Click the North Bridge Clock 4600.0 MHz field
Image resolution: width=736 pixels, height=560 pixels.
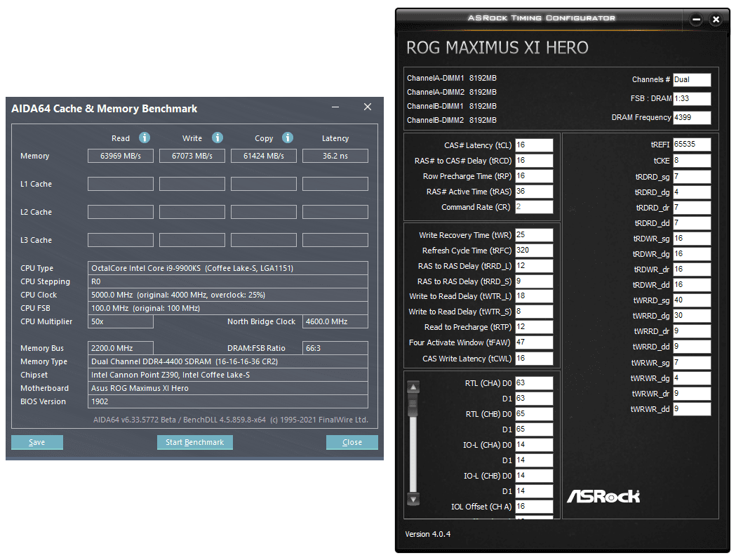(335, 321)
